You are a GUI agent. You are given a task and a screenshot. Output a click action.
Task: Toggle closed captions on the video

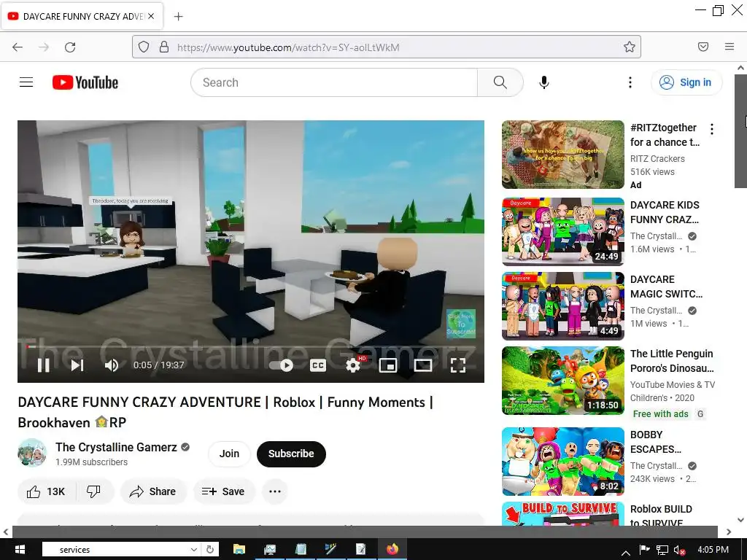point(318,365)
